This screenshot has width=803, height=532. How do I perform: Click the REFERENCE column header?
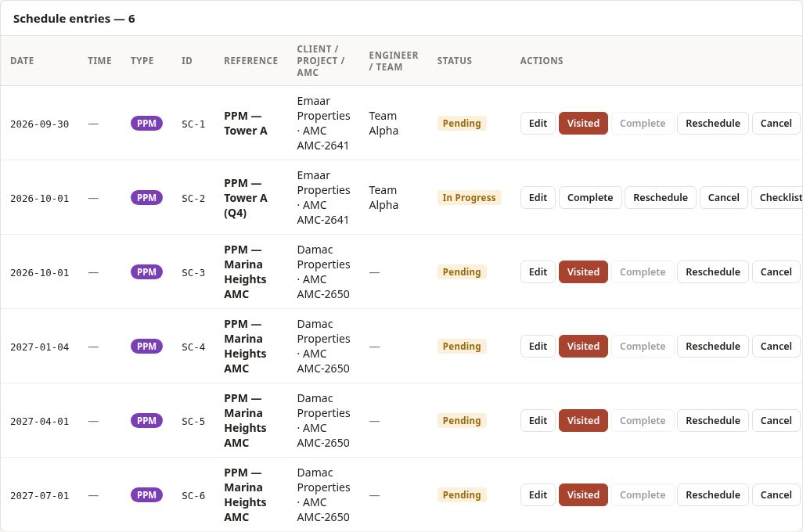click(251, 61)
